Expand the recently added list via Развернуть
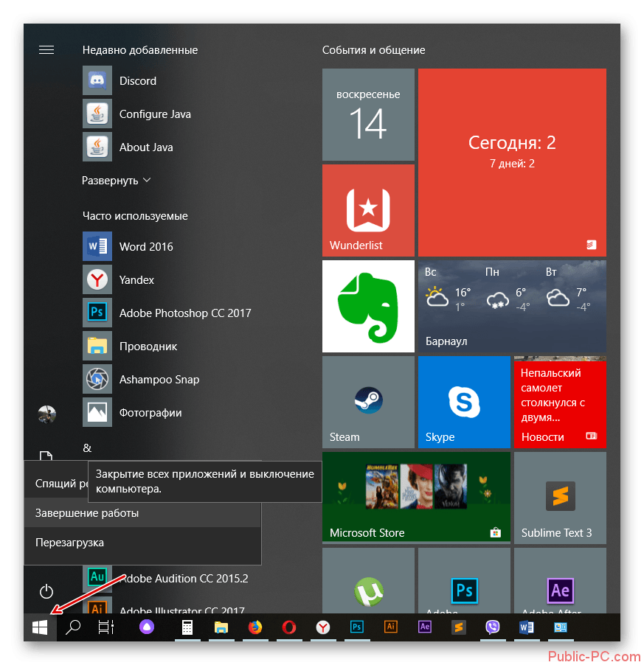The height and width of the screenshot is (665, 644). point(116,181)
